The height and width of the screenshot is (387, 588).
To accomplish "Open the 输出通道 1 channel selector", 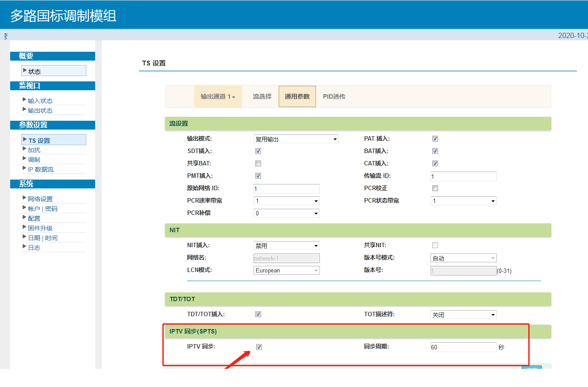I will pyautogui.click(x=218, y=96).
